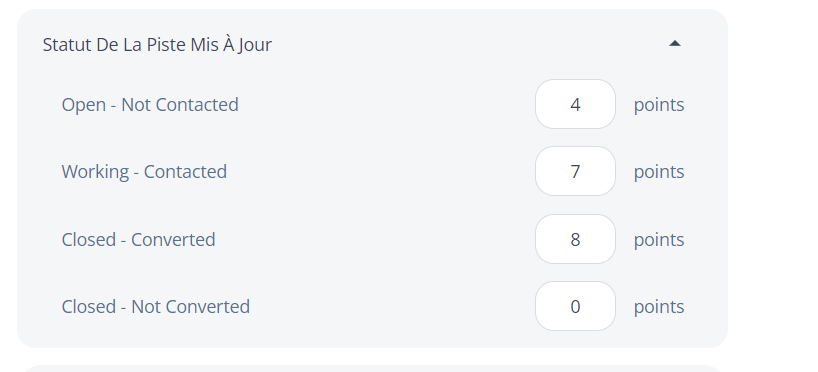Click the Closed - Not Converted label
Image resolution: width=818 pixels, height=372 pixels.
coord(155,306)
